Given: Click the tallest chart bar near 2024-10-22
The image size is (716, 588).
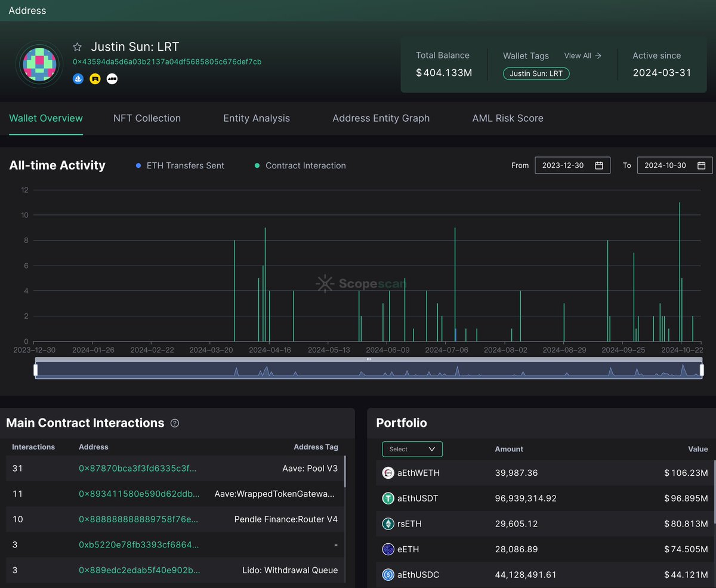Looking at the screenshot, I should point(680,272).
